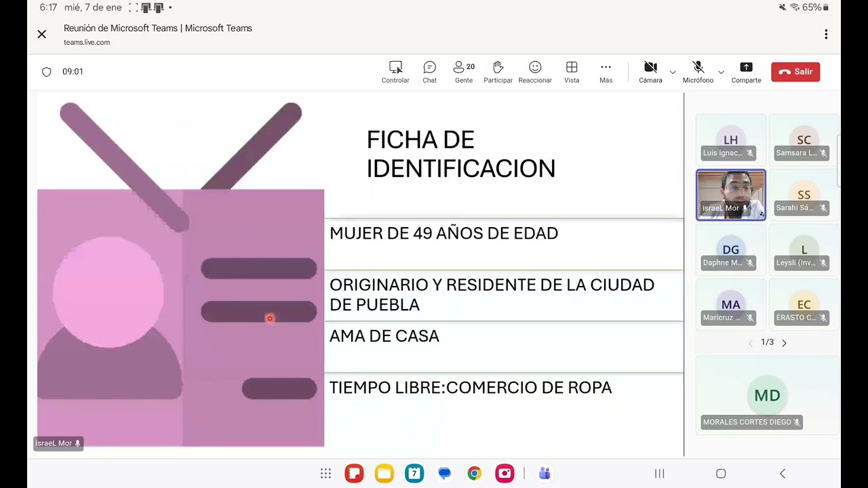Close the Teams browser tab with X
This screenshot has width=868, height=488.
pyautogui.click(x=42, y=34)
